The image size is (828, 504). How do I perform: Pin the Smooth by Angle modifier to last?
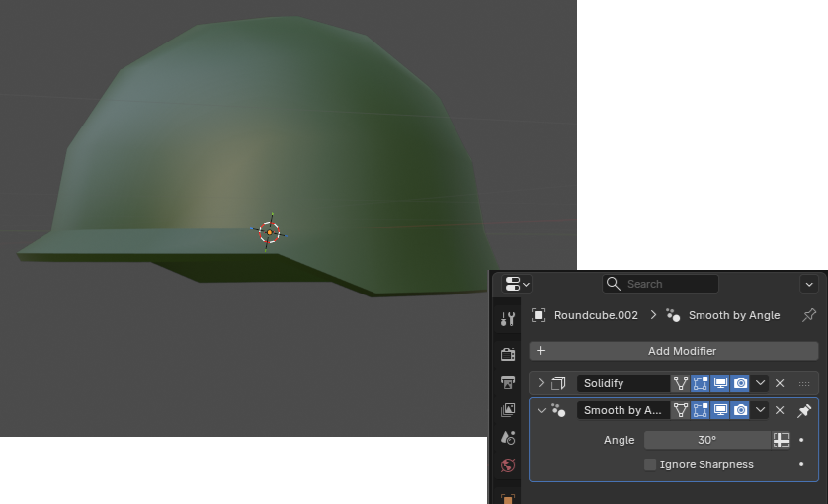point(804,410)
